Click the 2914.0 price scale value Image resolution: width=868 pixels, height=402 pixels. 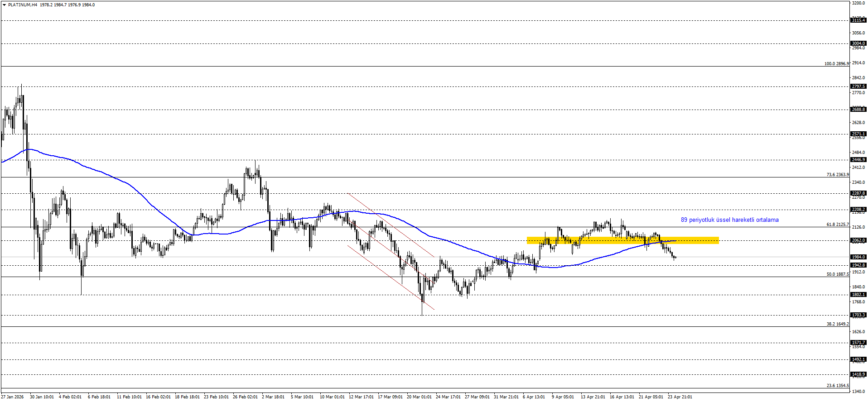(858, 63)
